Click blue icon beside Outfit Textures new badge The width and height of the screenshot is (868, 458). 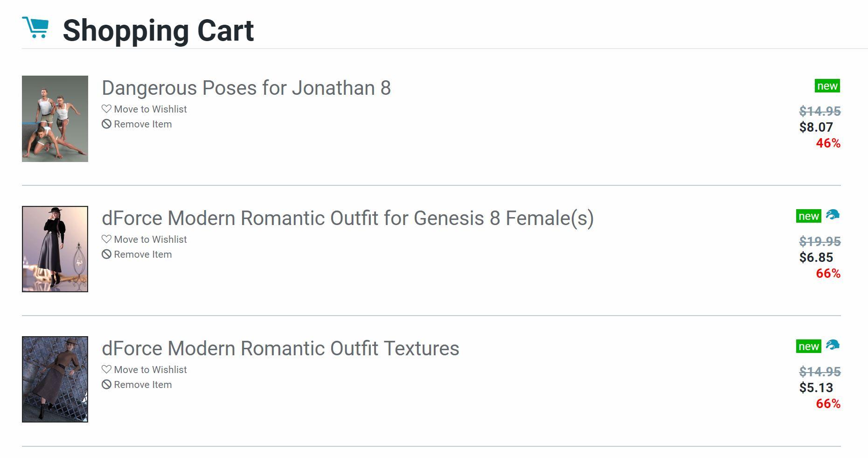coord(833,345)
